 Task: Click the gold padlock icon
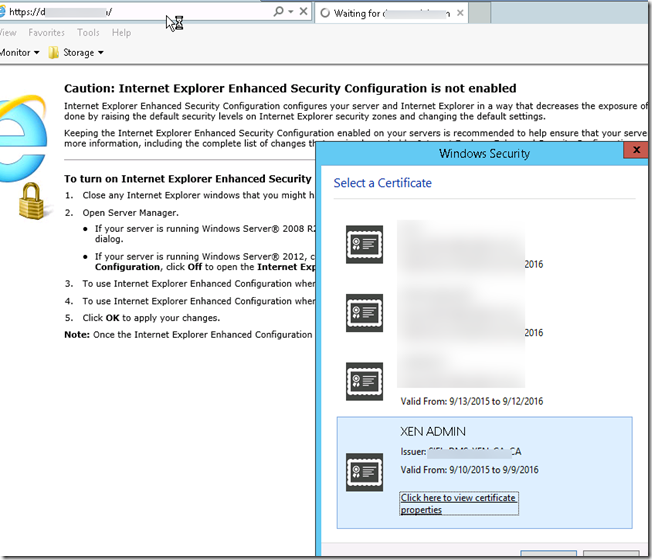pos(32,201)
